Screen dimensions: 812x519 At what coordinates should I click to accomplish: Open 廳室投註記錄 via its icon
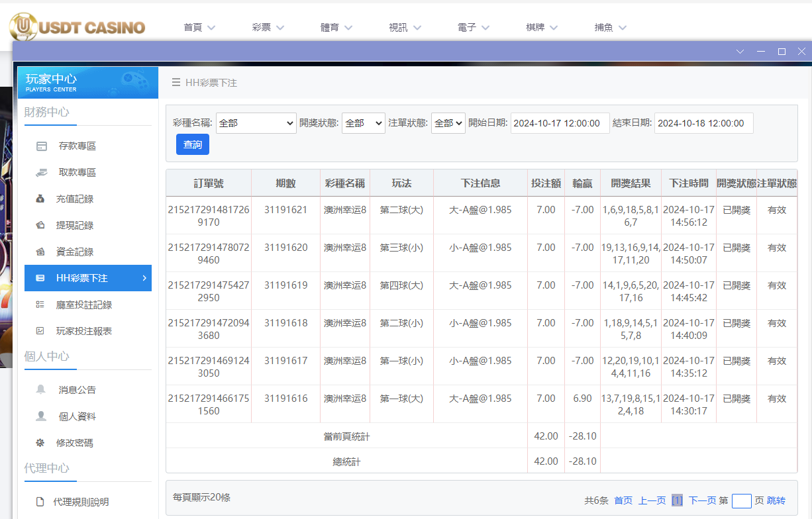tap(41, 304)
